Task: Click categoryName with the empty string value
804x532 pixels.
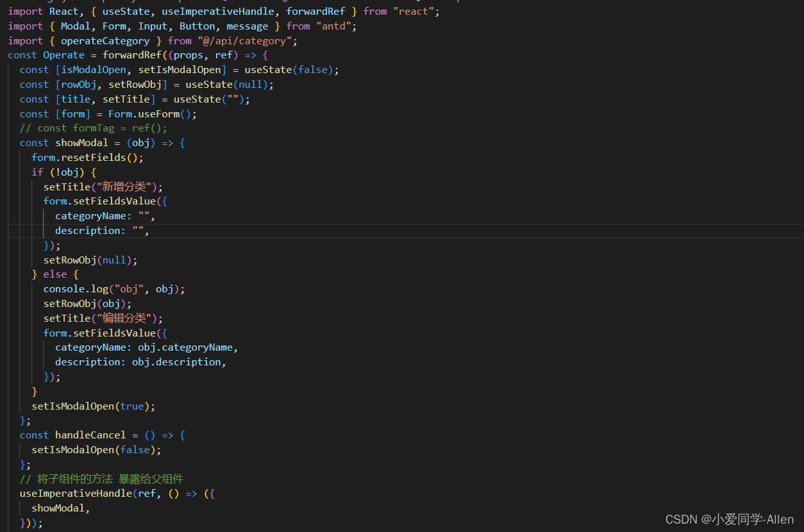Action: click(103, 216)
